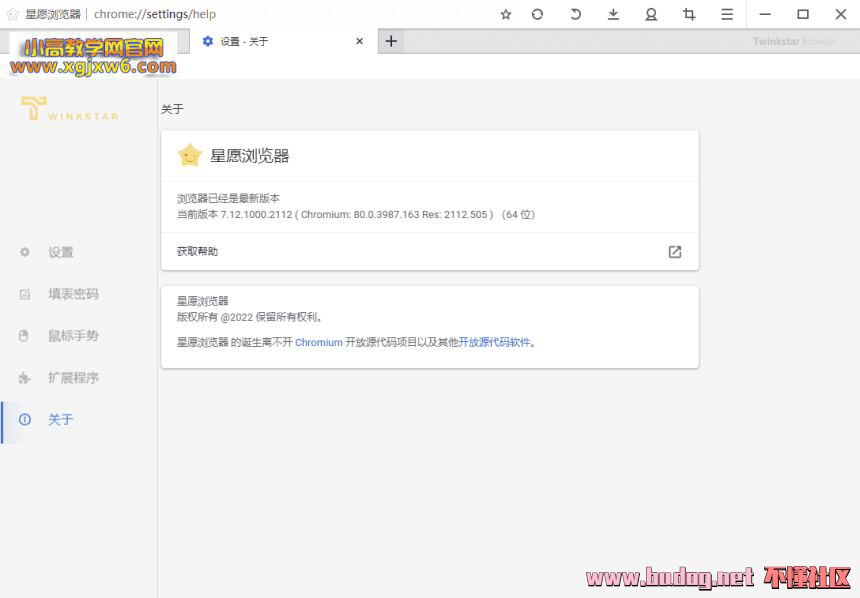This screenshot has width=860, height=598.
Task: Click the address bar showing chrome://settings/help
Action: [155, 14]
